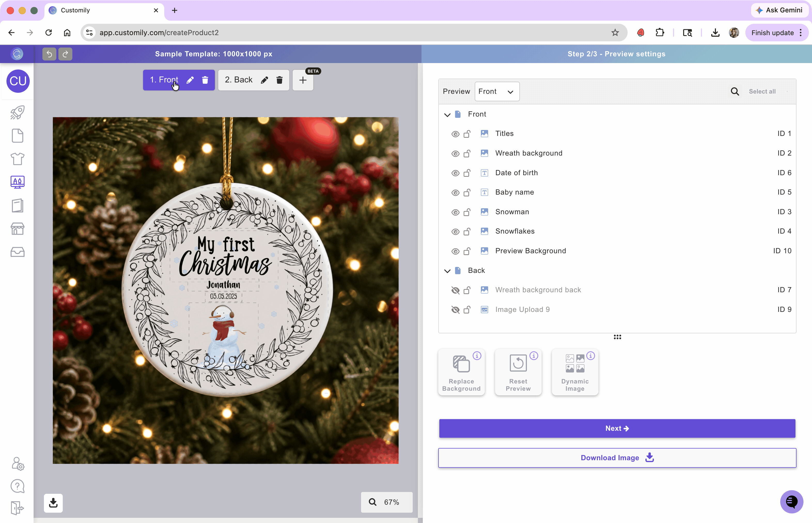
Task: Click info icon on Replace Background
Action: [x=477, y=356]
